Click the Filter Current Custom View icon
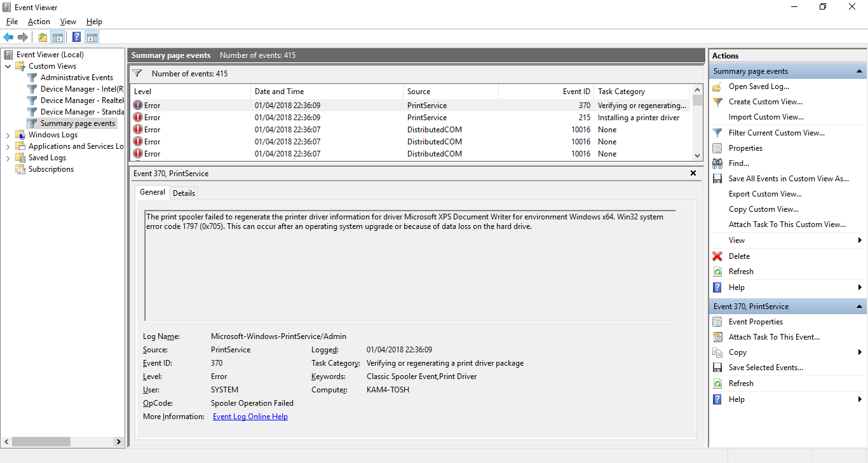 click(717, 133)
